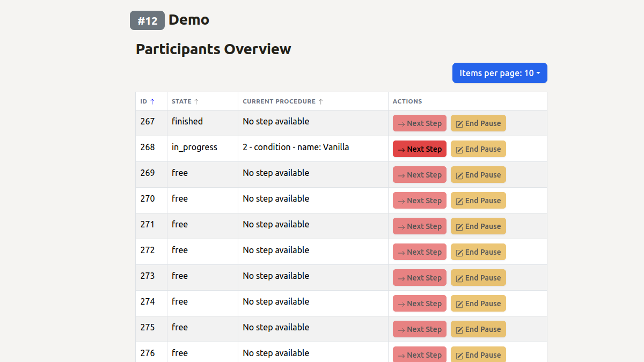Click Next Step for participant 271
Viewport: 644px width, 362px height.
[x=420, y=226]
